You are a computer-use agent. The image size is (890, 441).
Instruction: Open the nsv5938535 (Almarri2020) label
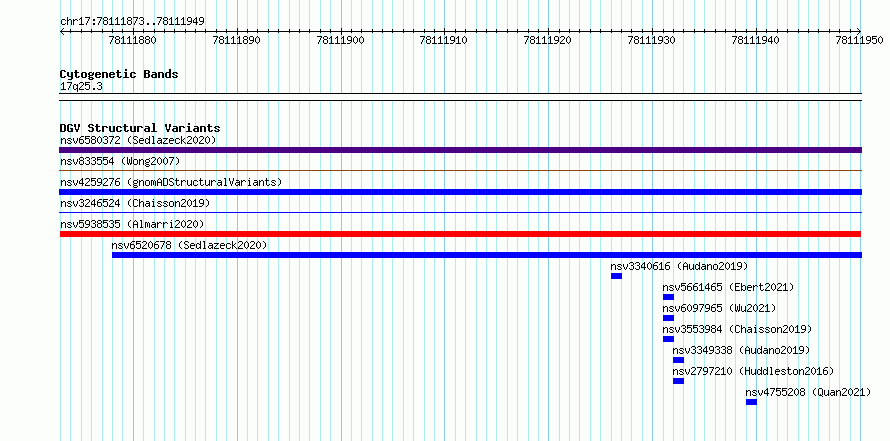click(x=132, y=224)
